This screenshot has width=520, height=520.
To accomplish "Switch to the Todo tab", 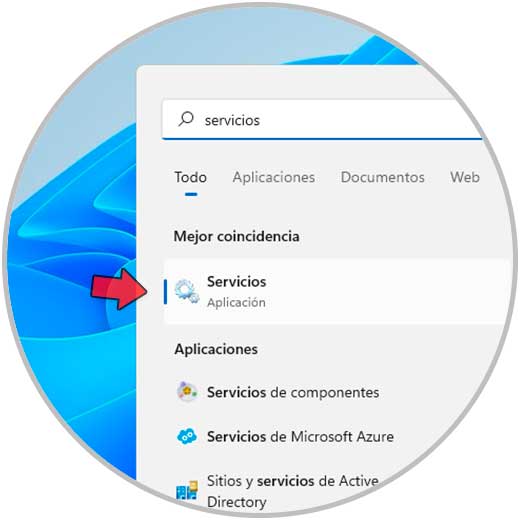I will pyautogui.click(x=191, y=177).
